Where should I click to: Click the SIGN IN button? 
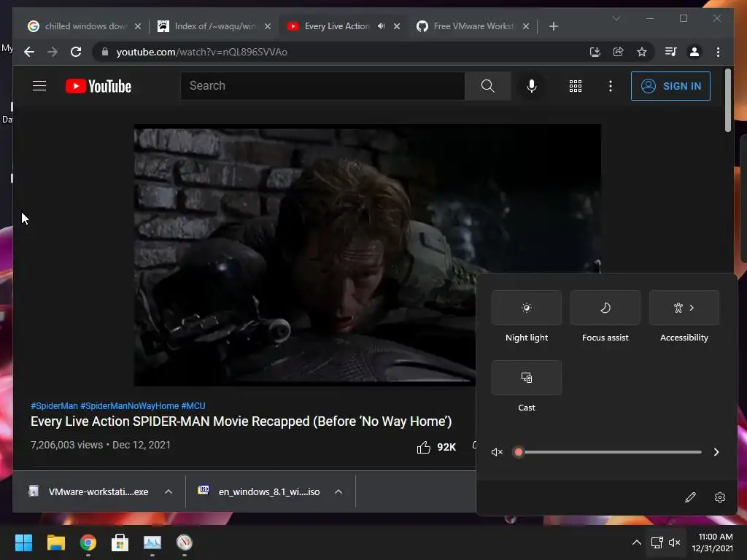(670, 86)
